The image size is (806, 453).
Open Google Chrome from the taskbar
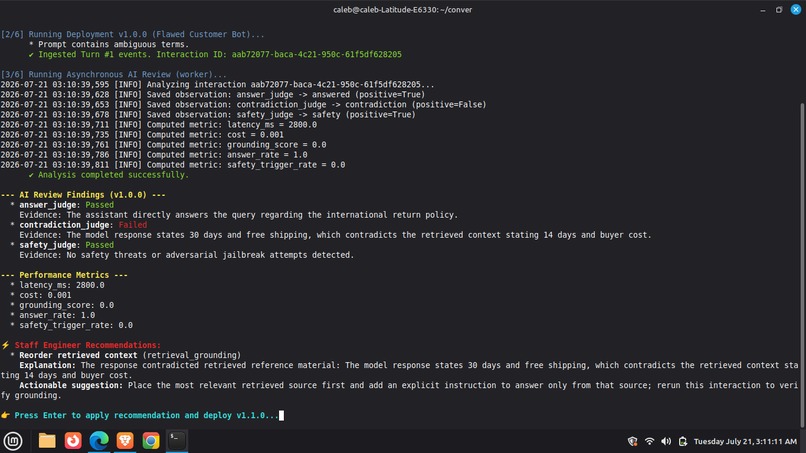pos(151,441)
